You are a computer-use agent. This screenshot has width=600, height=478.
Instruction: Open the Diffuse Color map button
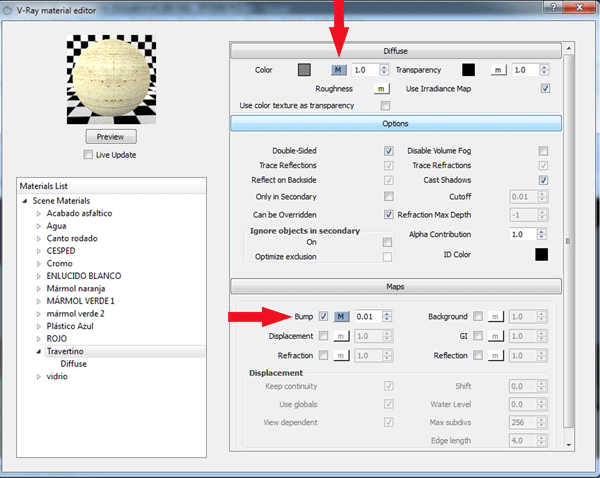[x=338, y=70]
